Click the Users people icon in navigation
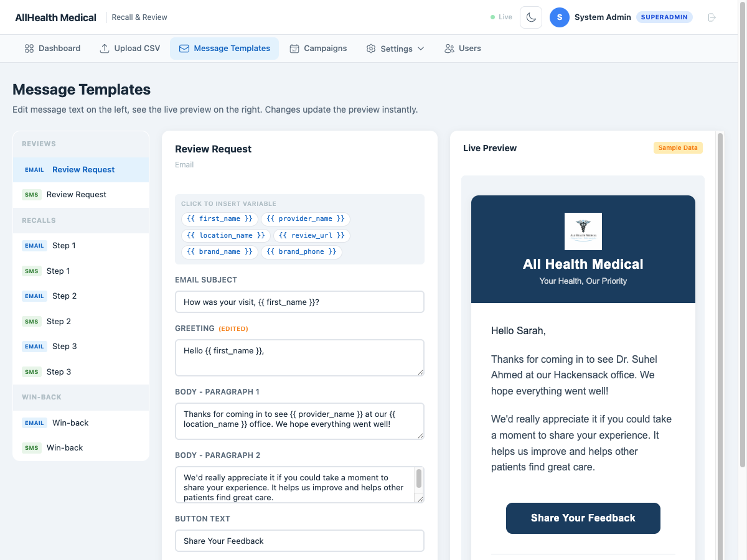 [448, 48]
